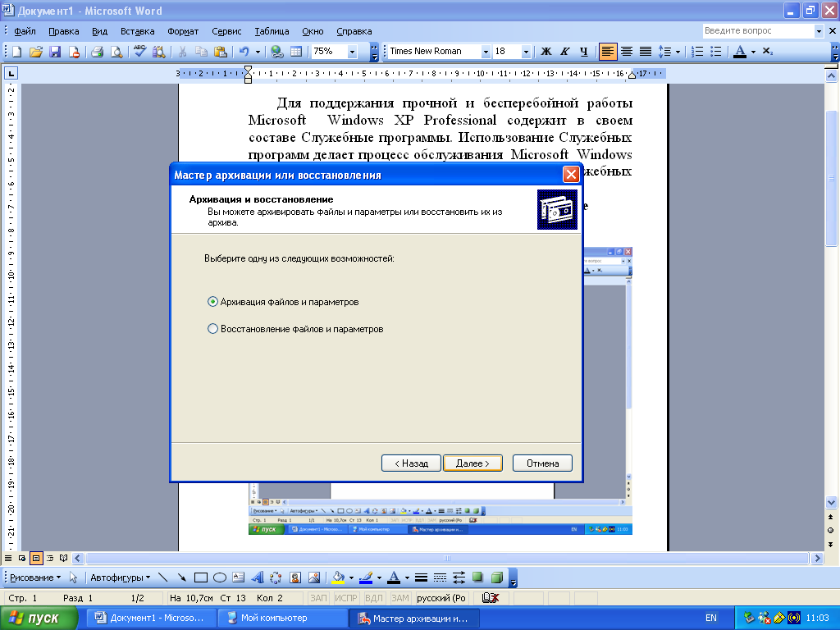
Task: Open the Times New Roman font dropdown
Action: tap(486, 52)
